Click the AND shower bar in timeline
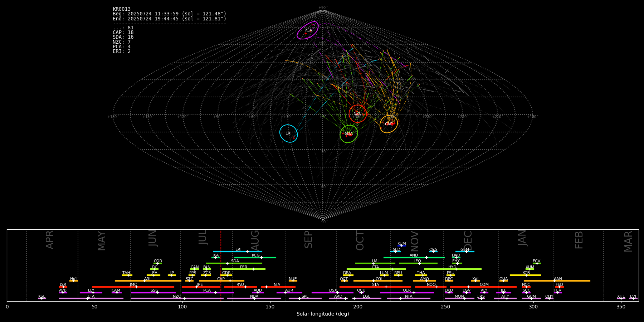The image size is (644, 322). 414,258
